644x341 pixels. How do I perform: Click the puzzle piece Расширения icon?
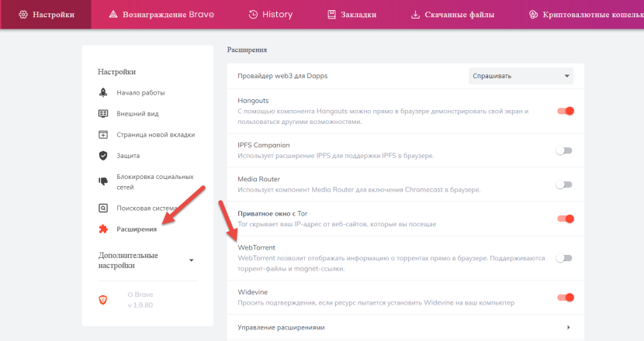pos(103,229)
